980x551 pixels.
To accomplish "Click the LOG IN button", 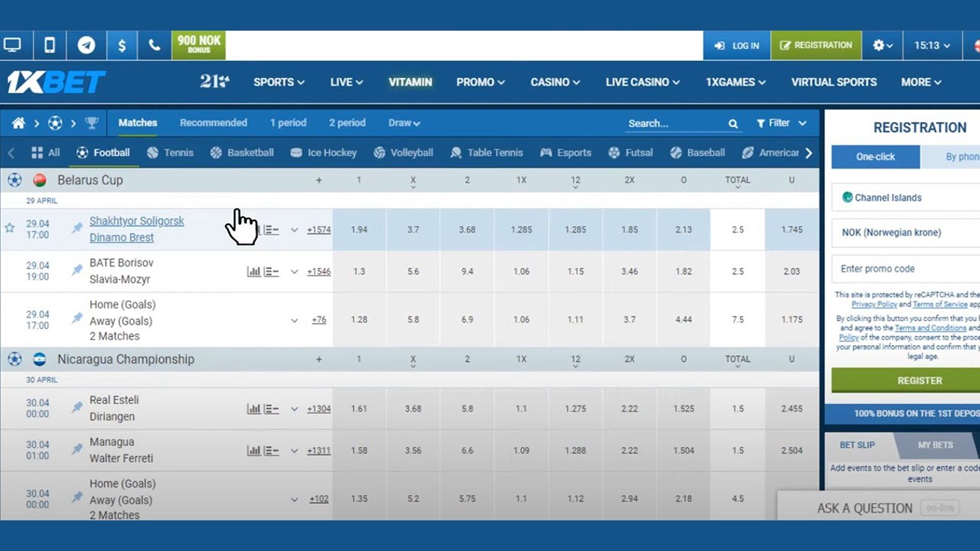I will point(737,45).
